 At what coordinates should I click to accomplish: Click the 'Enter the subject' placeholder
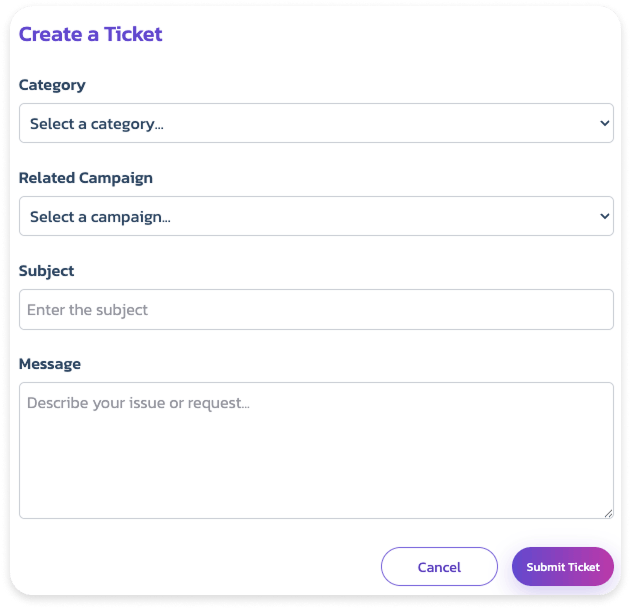[x=87, y=310]
